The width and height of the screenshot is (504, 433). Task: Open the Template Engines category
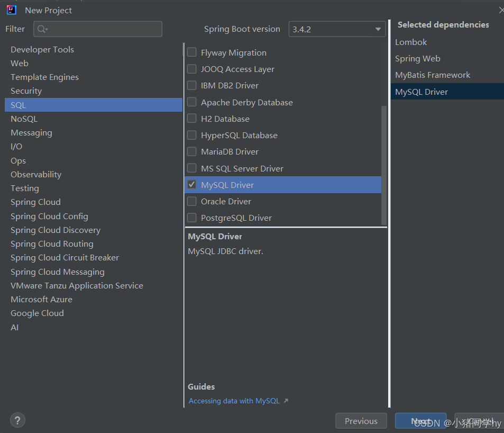coord(94,77)
